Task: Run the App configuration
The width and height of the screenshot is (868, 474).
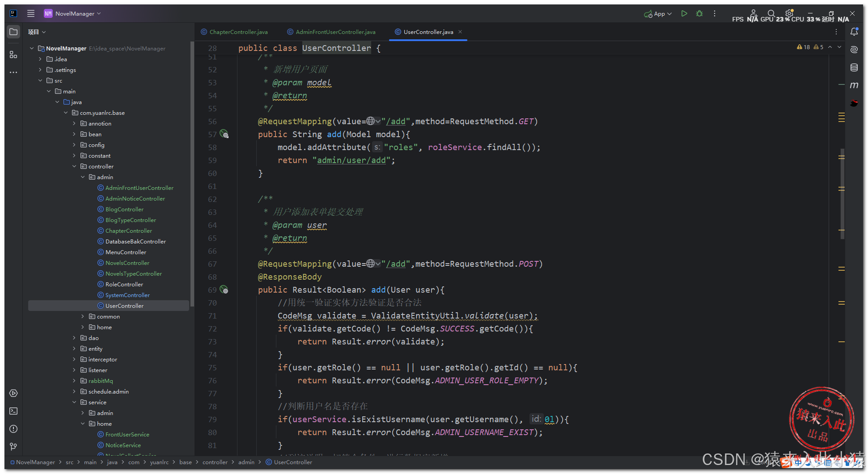Action: pyautogui.click(x=684, y=13)
